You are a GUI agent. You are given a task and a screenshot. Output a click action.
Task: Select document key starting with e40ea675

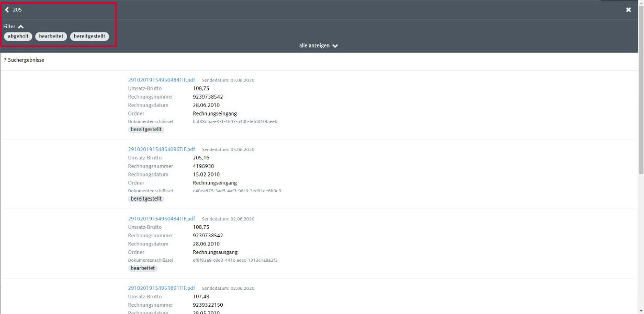pos(237,191)
